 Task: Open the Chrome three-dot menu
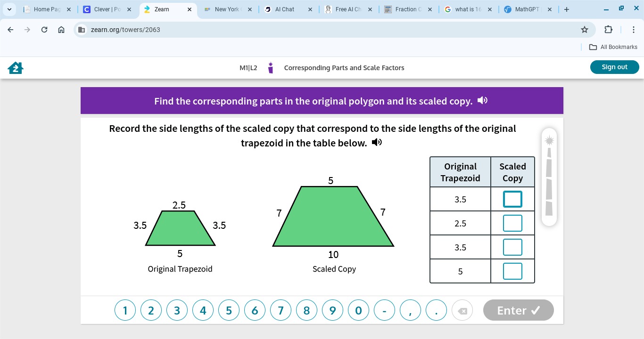click(x=634, y=30)
